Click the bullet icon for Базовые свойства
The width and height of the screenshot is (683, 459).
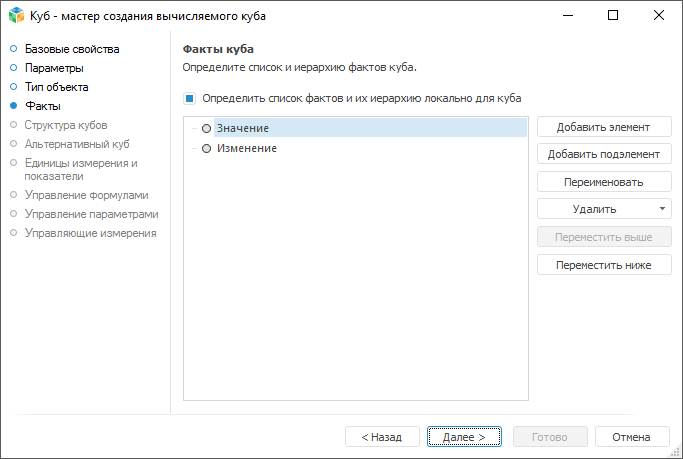[x=14, y=49]
